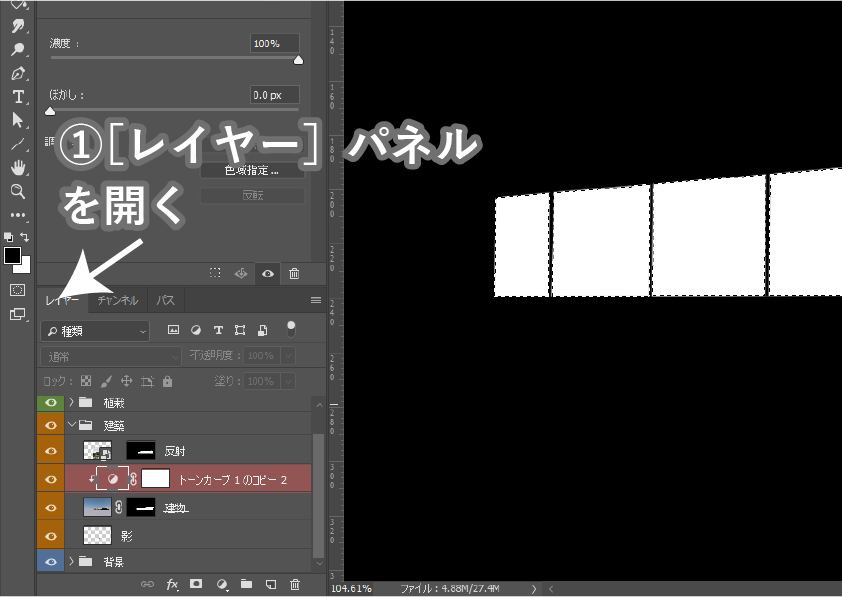Lock layer position
Viewport: 842px width, 597px height.
127,381
